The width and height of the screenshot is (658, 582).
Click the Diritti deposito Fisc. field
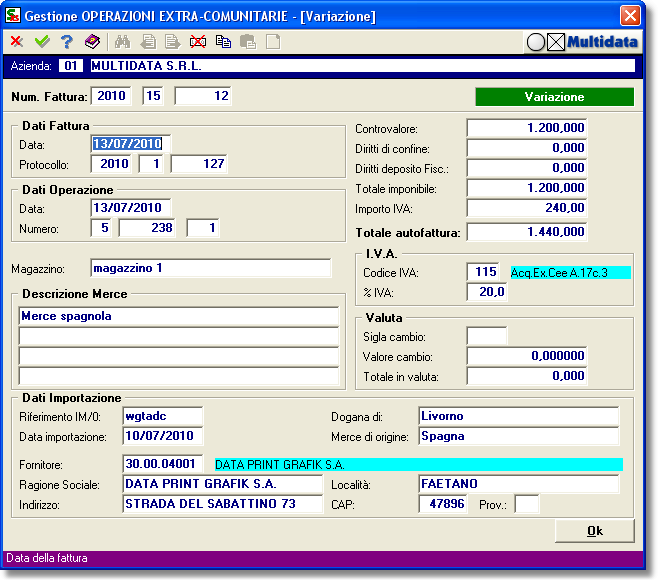527,168
